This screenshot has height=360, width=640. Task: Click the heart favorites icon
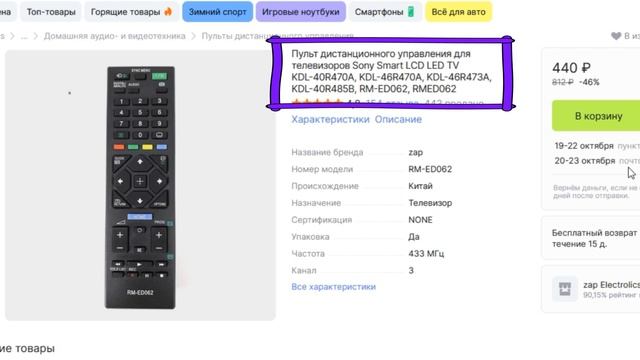616,36
